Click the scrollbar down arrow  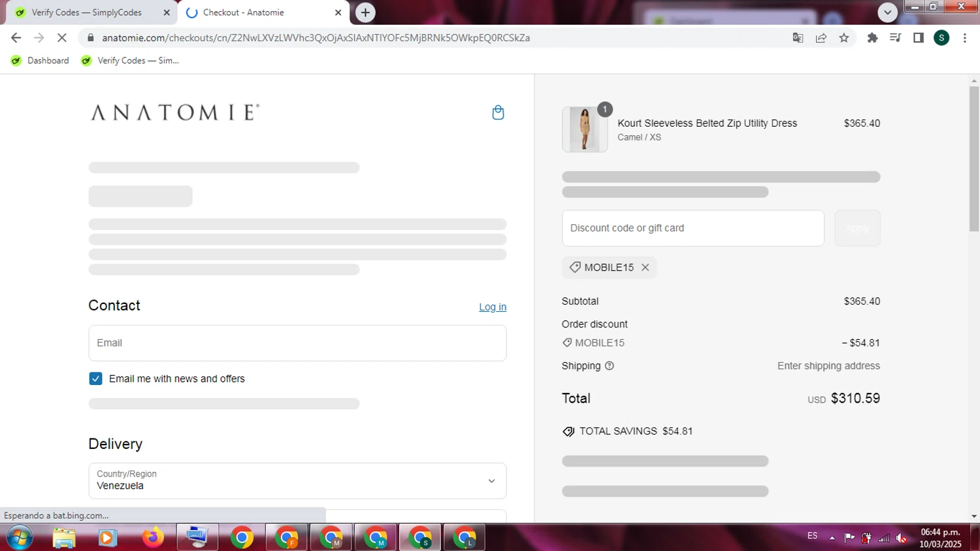coord(974,516)
